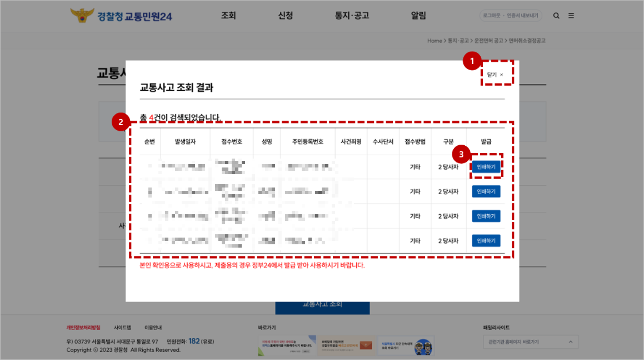Expand the 관련기관 홈페이지 바로가기 dropdown

point(531,342)
